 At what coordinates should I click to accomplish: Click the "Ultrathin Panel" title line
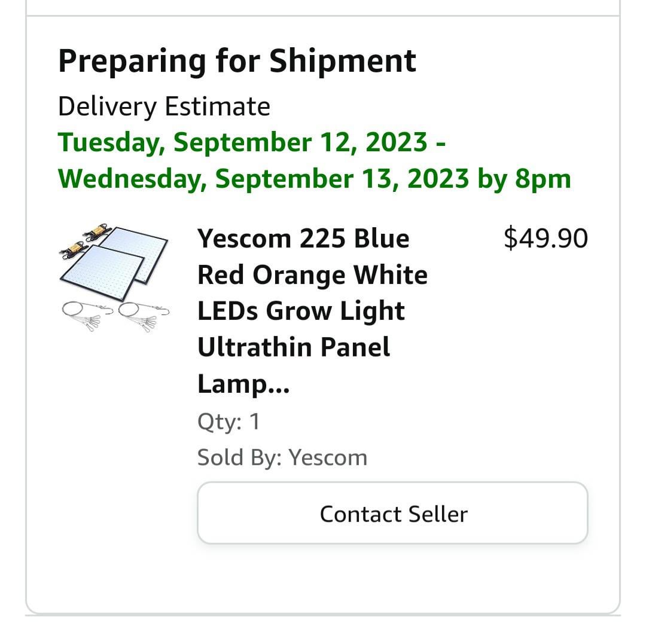pos(294,347)
